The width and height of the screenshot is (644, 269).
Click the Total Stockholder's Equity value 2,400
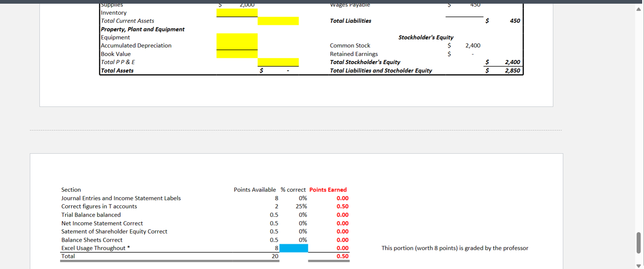(x=512, y=62)
